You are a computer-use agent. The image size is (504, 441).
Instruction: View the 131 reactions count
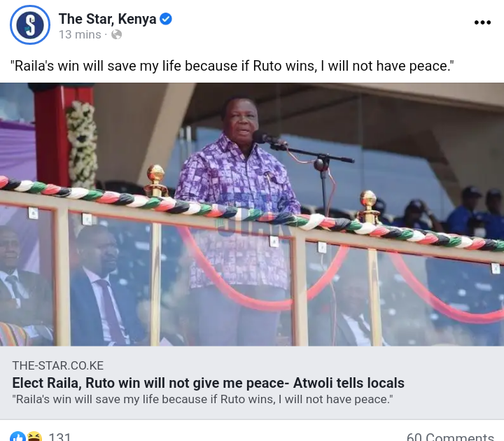tap(59, 437)
